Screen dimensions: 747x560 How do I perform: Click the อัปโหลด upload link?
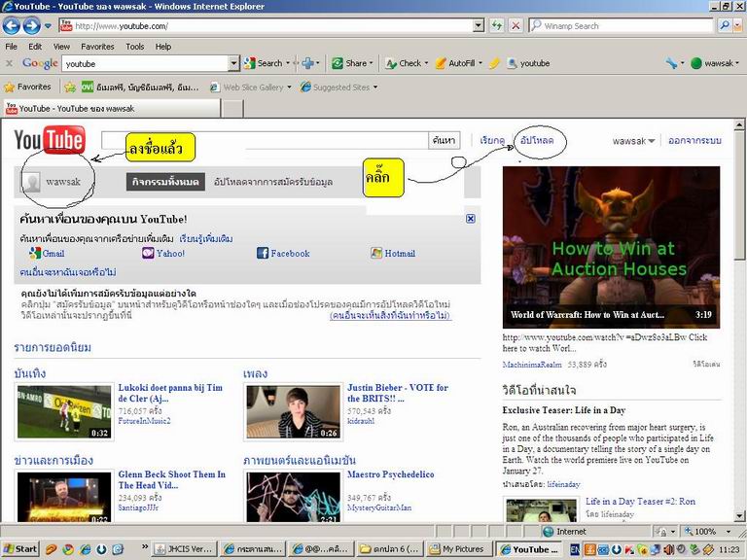tap(537, 140)
